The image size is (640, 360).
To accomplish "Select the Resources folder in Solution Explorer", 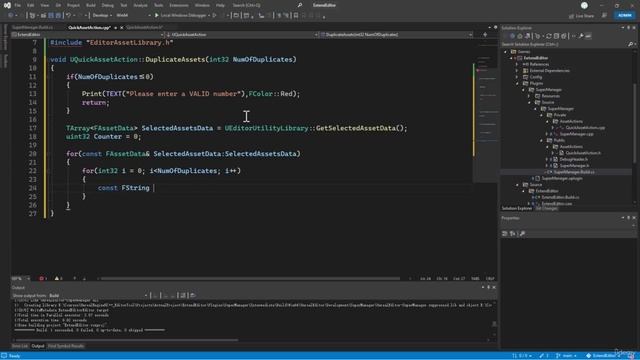I will click(550, 96).
